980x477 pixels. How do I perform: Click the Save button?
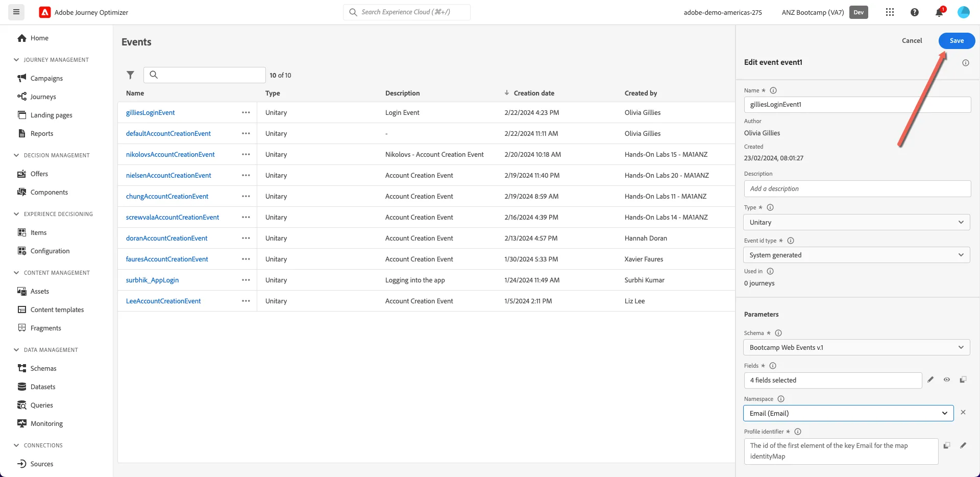click(x=957, y=41)
